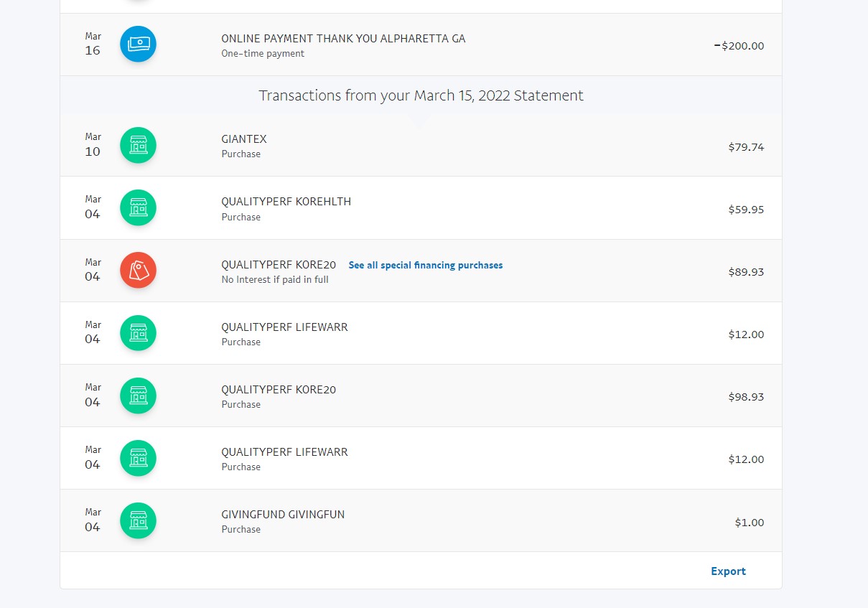
Task: Click the $98.93 amount
Action: point(746,397)
